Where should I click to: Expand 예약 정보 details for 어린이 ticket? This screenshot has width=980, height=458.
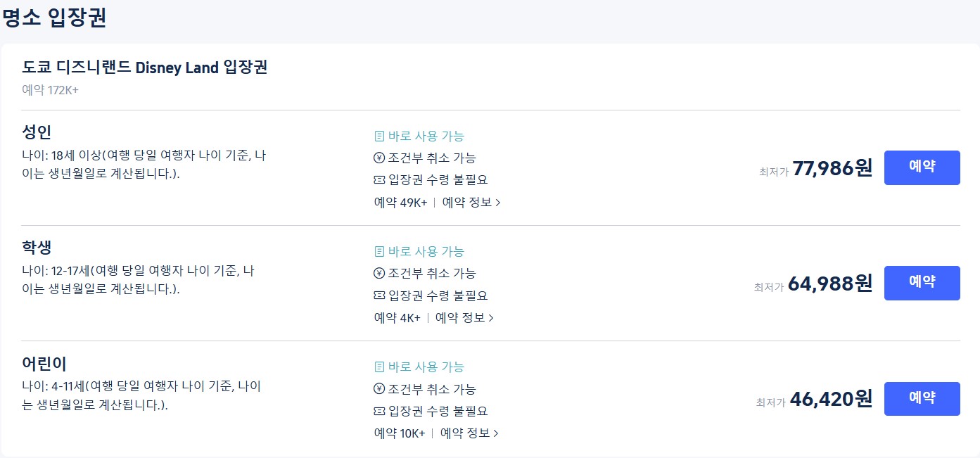pyautogui.click(x=469, y=433)
